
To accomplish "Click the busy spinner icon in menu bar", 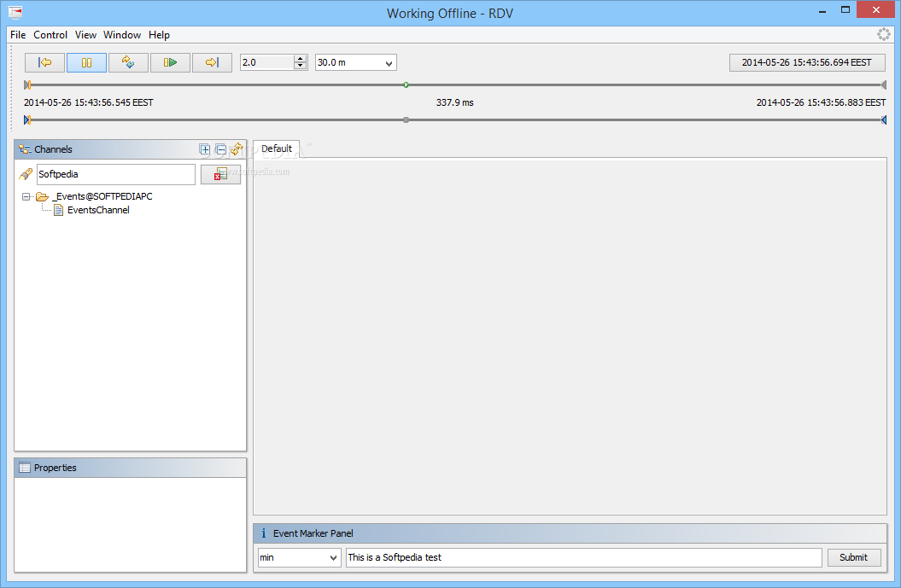I will point(884,34).
